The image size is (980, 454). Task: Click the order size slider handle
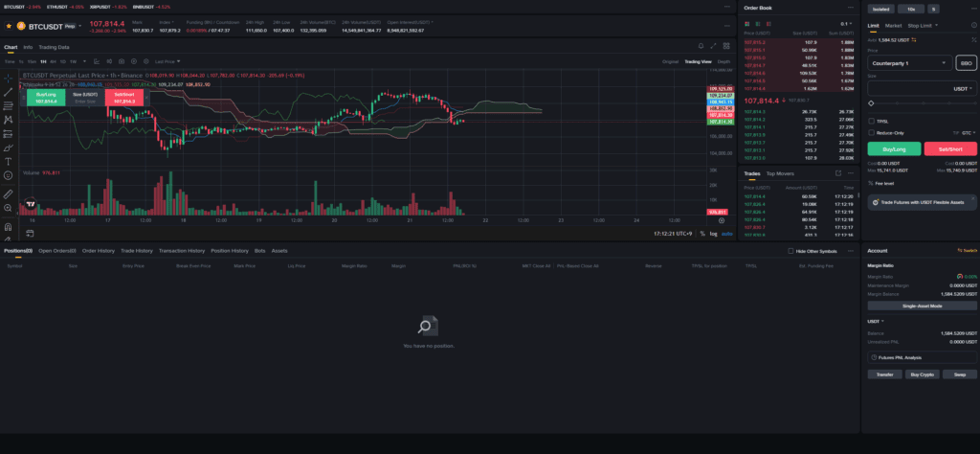point(871,102)
